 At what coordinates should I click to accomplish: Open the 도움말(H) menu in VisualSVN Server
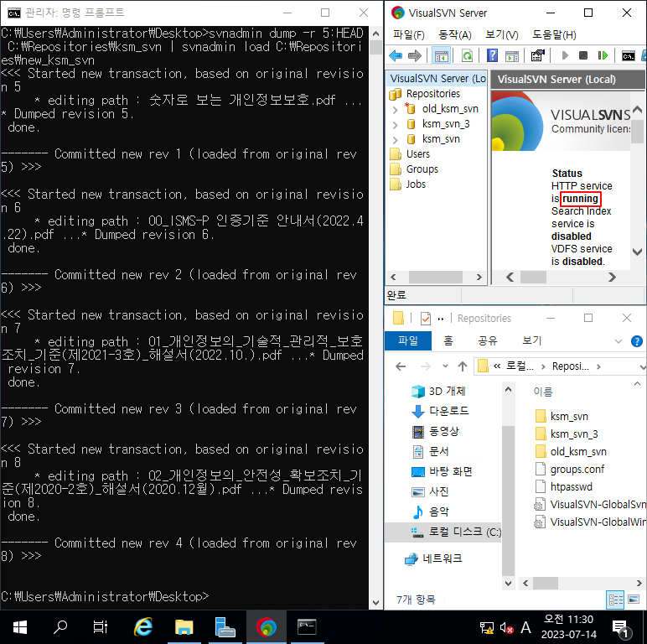coord(554,34)
